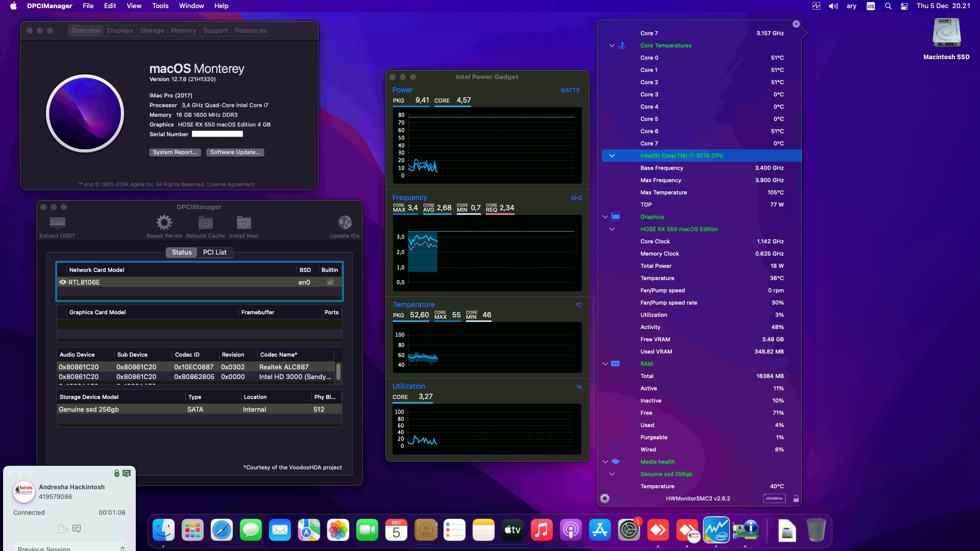Open Launchpad from the Dock
The width and height of the screenshot is (980, 551).
192,531
